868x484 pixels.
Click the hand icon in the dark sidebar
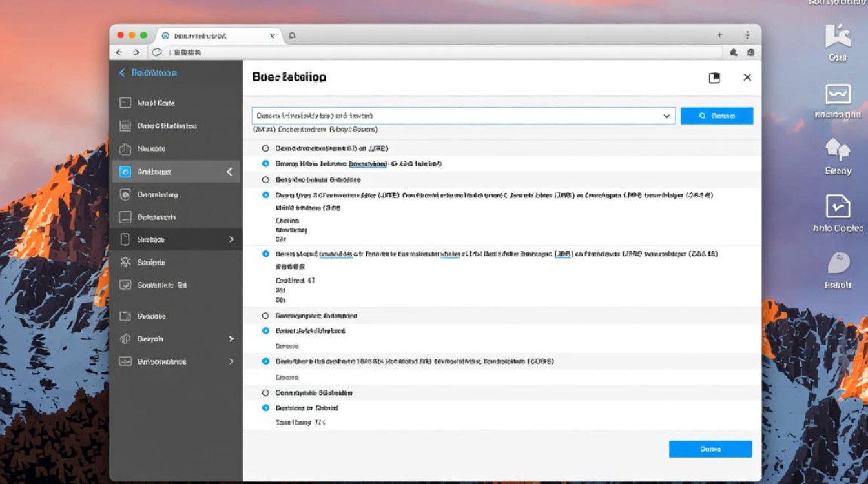(125, 149)
